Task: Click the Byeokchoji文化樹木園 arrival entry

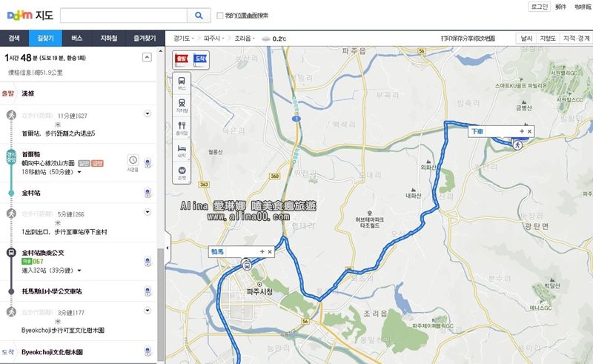Action: [79, 352]
